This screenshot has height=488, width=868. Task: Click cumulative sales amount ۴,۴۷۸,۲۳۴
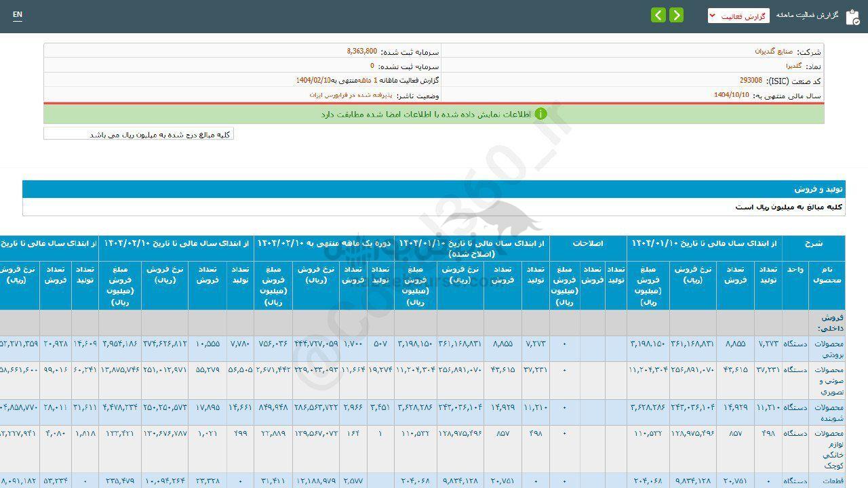click(120, 407)
